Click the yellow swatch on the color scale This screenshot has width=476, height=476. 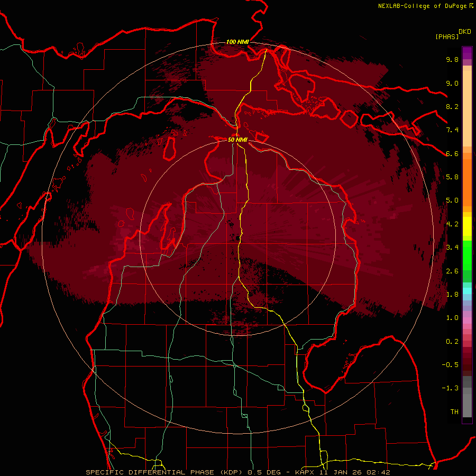467,226
